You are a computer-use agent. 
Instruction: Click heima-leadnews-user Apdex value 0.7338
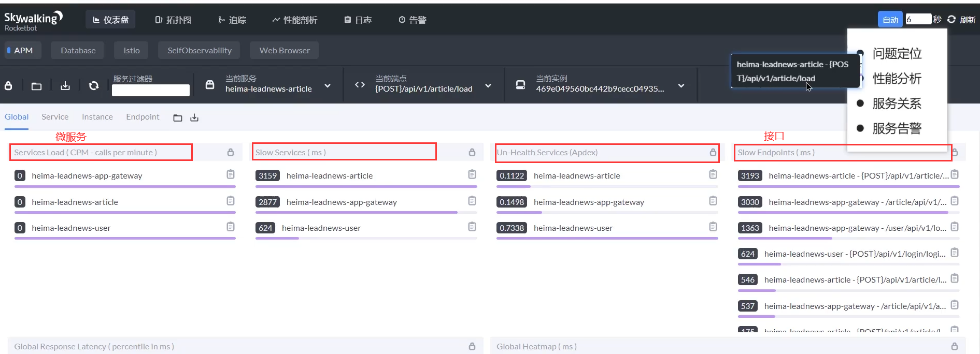(x=512, y=228)
